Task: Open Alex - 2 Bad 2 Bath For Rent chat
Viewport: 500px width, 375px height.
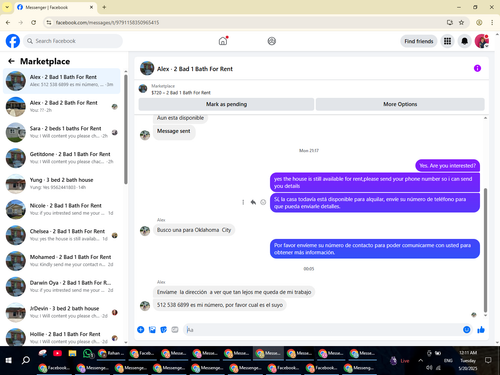Action: tap(62, 106)
